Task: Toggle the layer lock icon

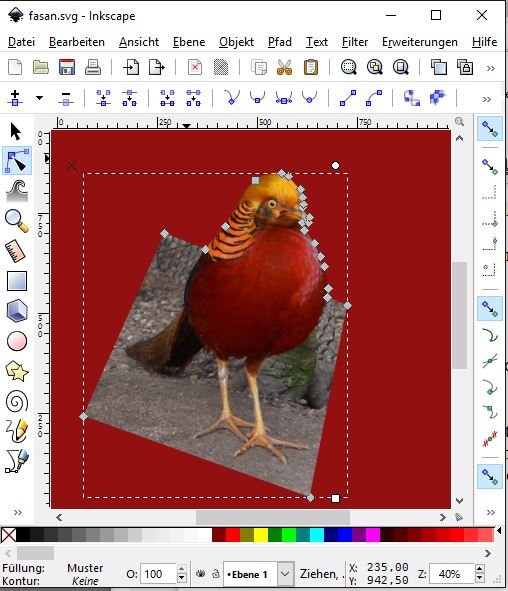Action: coord(216,574)
